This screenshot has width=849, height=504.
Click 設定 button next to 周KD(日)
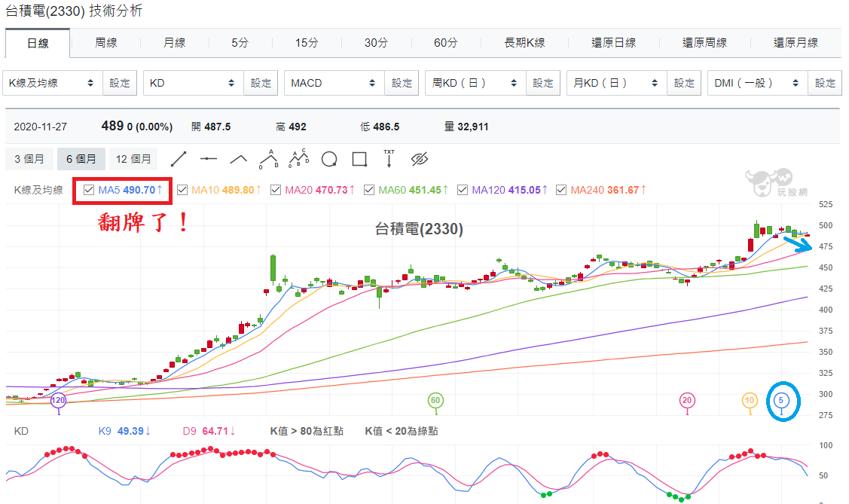click(x=543, y=83)
